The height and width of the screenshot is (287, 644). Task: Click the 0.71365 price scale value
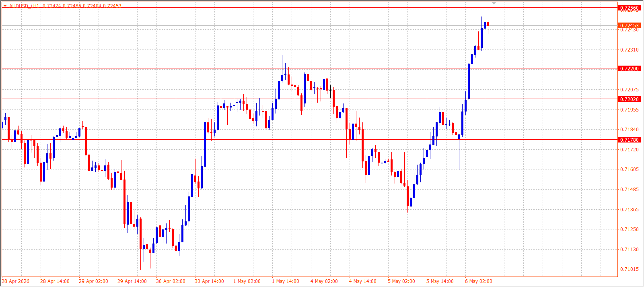630,210
